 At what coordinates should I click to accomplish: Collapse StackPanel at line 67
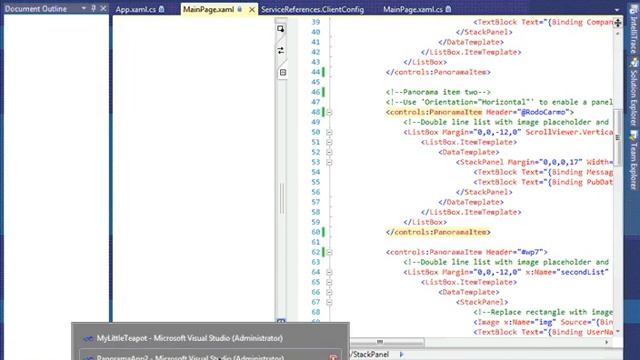(x=329, y=302)
